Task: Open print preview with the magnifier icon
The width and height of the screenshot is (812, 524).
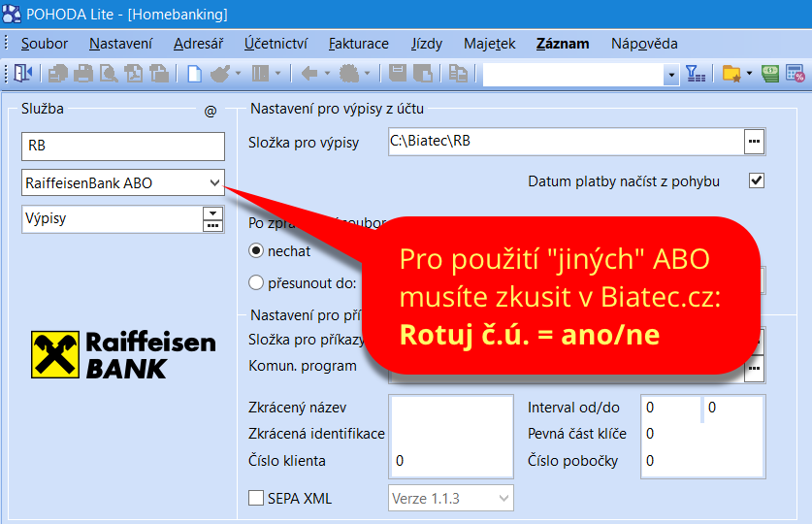Action: 109,74
